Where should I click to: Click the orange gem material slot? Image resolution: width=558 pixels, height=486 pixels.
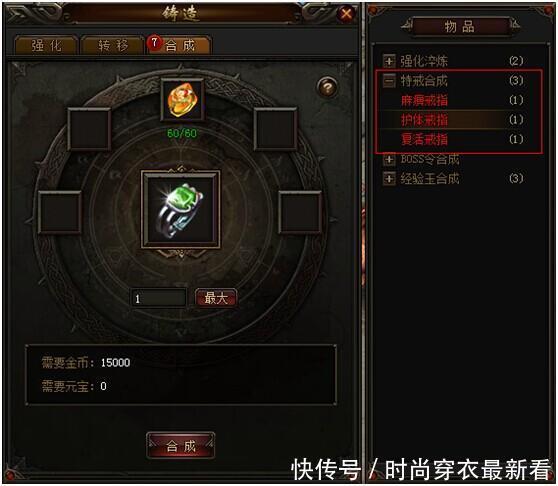182,101
